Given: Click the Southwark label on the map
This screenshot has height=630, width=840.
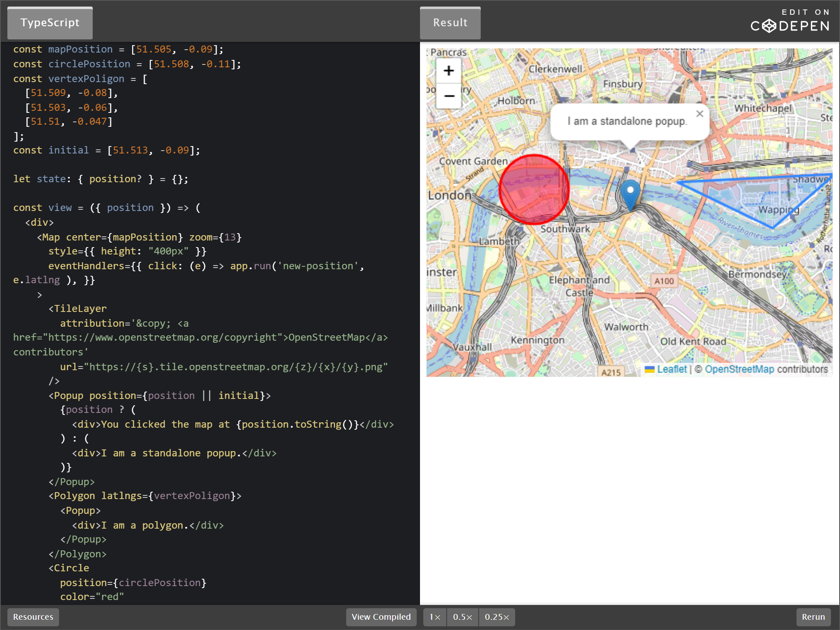Looking at the screenshot, I should tap(565, 229).
